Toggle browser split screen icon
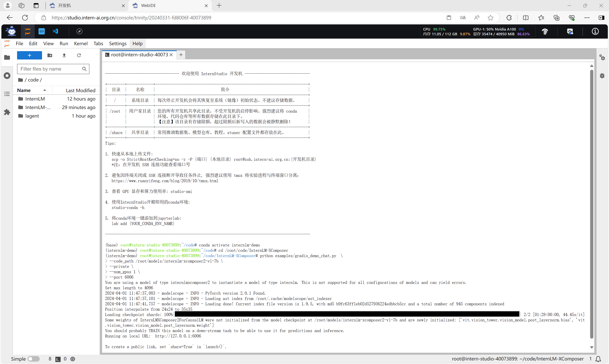Viewport: 609px width, 364px height. (526, 18)
